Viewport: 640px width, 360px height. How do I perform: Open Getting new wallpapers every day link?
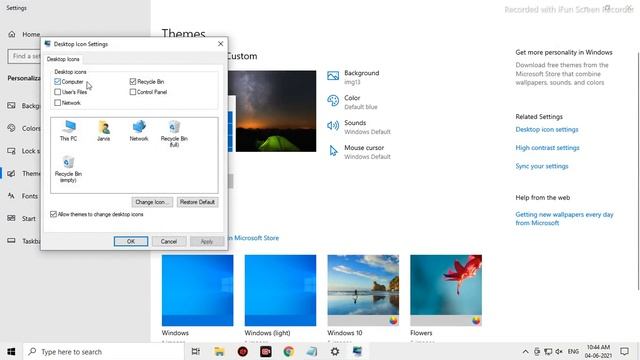[x=564, y=219]
